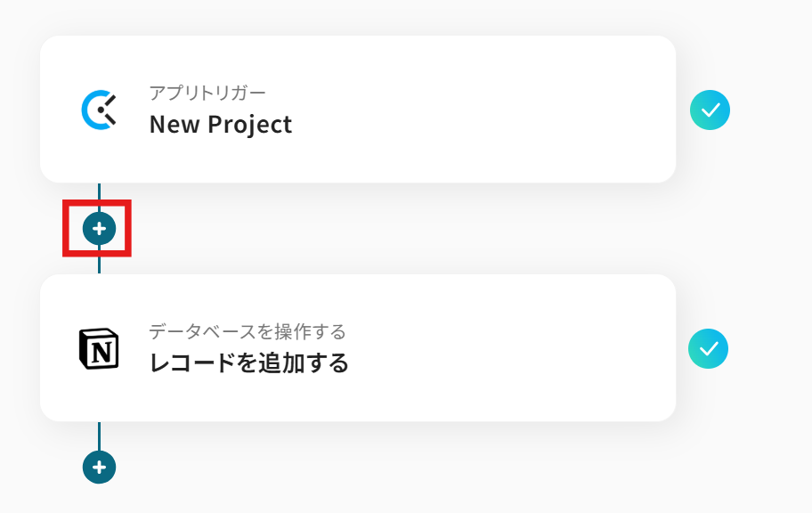
Task: Click the データベースを操作する label
Action: (x=247, y=332)
